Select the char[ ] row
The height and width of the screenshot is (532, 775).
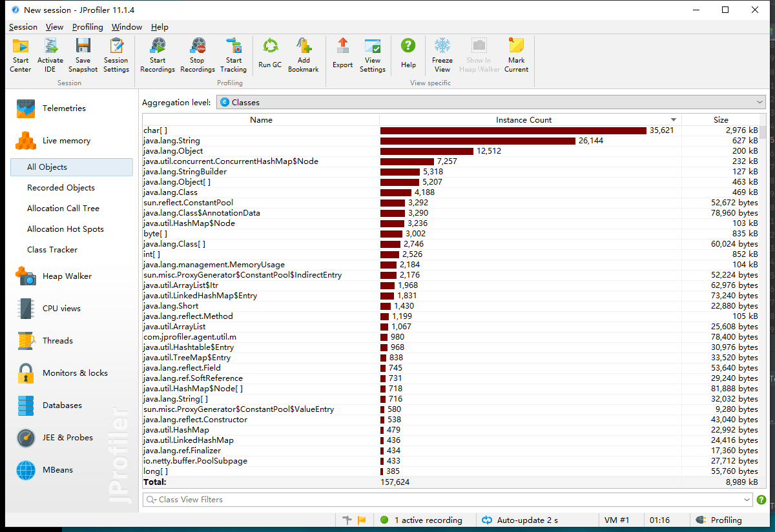(x=451, y=130)
